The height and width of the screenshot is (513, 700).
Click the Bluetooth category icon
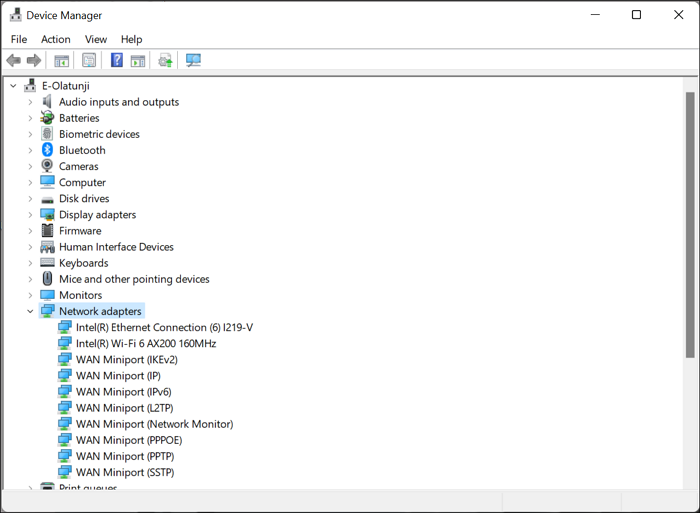coord(47,150)
